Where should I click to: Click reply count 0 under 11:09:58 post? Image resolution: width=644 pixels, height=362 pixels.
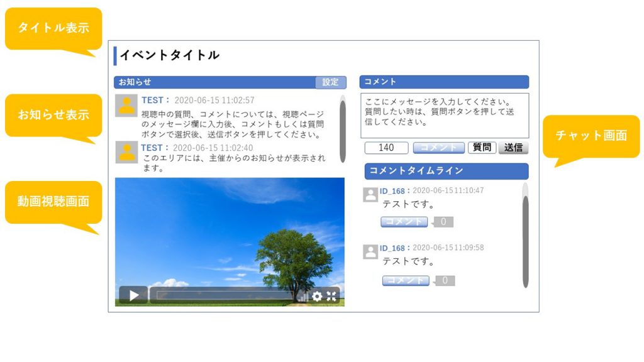(x=445, y=280)
